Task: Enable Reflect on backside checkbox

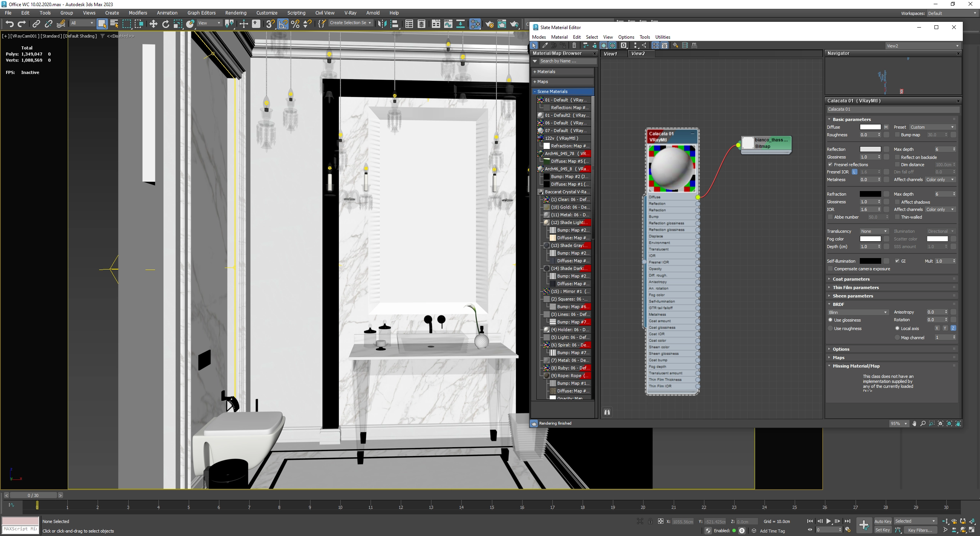Action: (x=897, y=157)
